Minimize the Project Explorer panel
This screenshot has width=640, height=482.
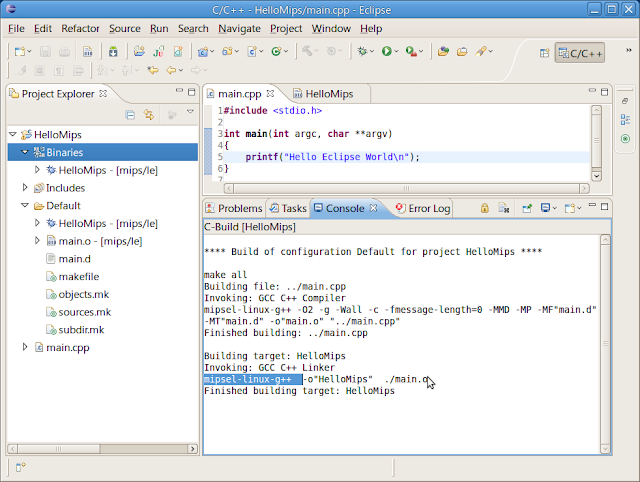coord(180,90)
